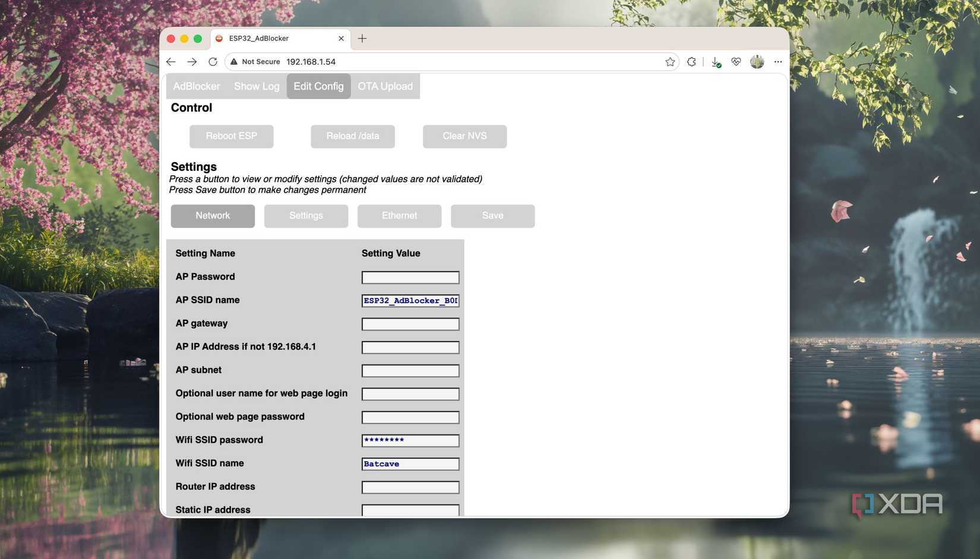
Task: Focus the AP IP Address field
Action: [410, 347]
